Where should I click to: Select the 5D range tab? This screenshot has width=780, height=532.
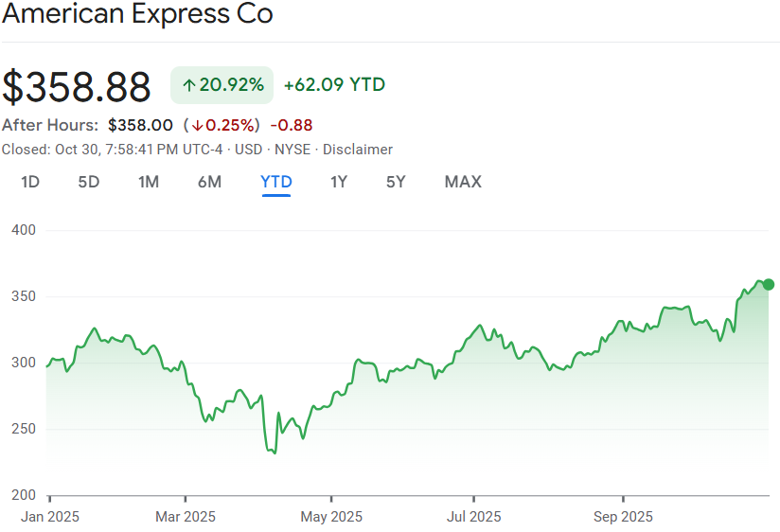pos(88,182)
